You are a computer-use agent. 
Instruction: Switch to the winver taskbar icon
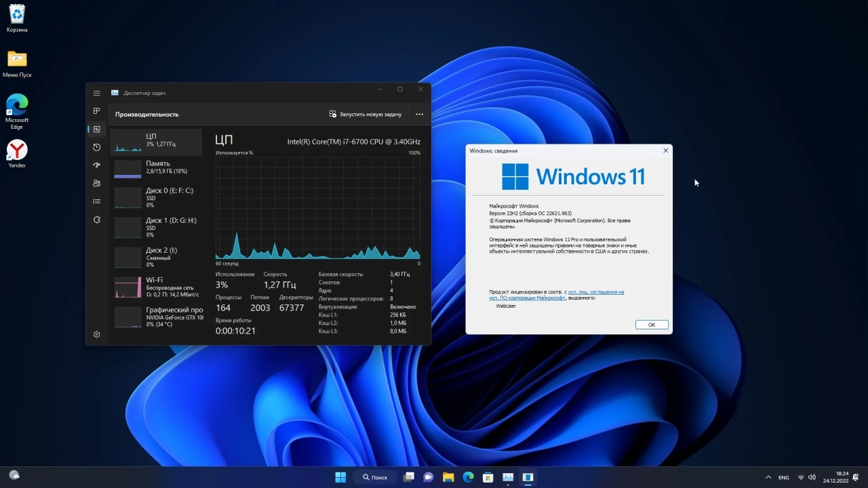point(528,477)
